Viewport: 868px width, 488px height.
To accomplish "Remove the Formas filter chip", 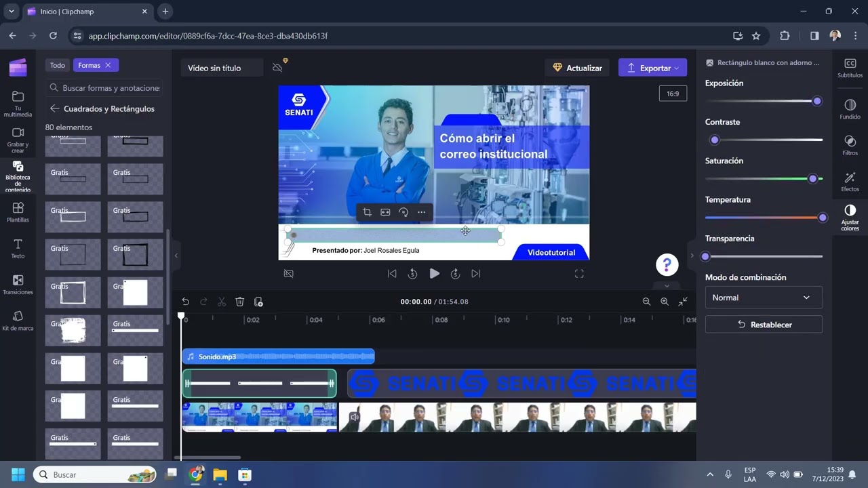I will 108,65.
